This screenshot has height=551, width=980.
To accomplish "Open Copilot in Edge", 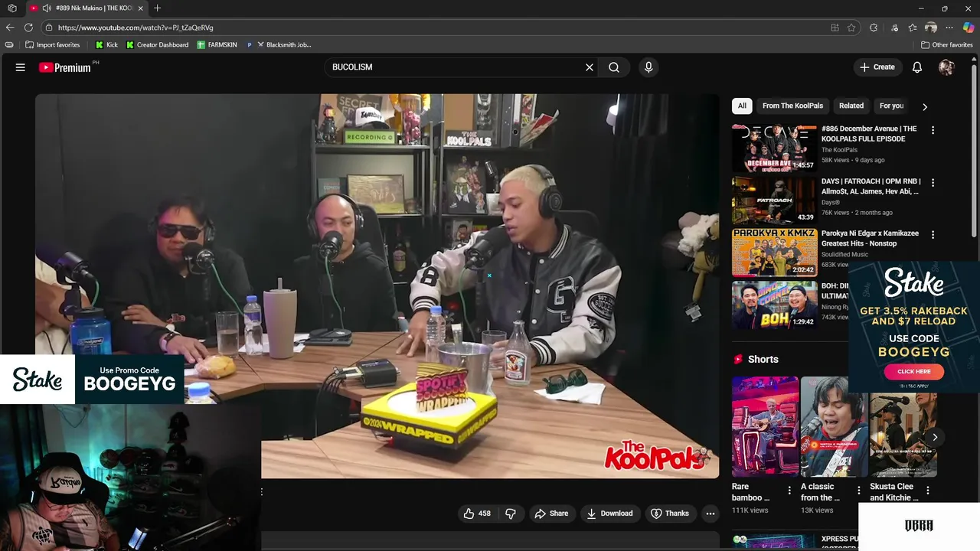I will pos(969,28).
